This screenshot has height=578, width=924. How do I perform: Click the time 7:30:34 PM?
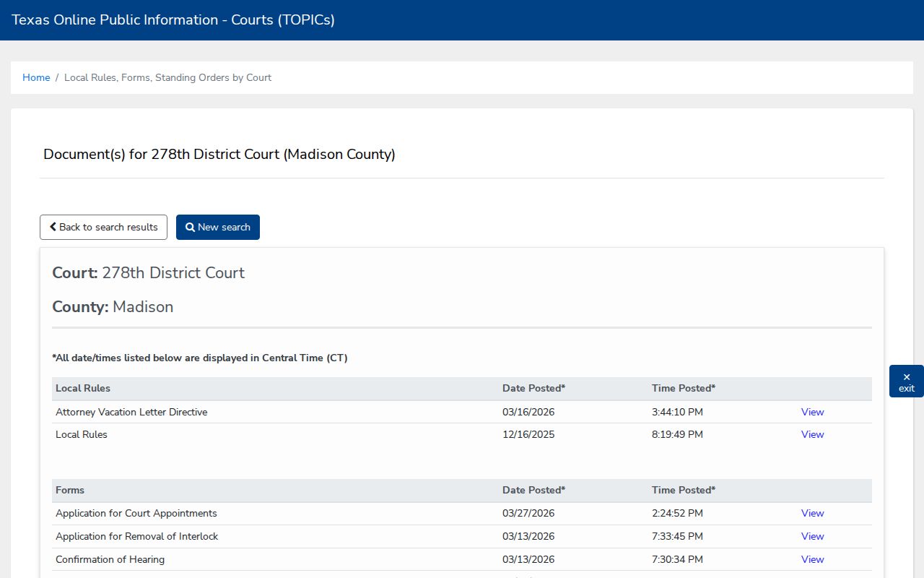pyautogui.click(x=677, y=559)
